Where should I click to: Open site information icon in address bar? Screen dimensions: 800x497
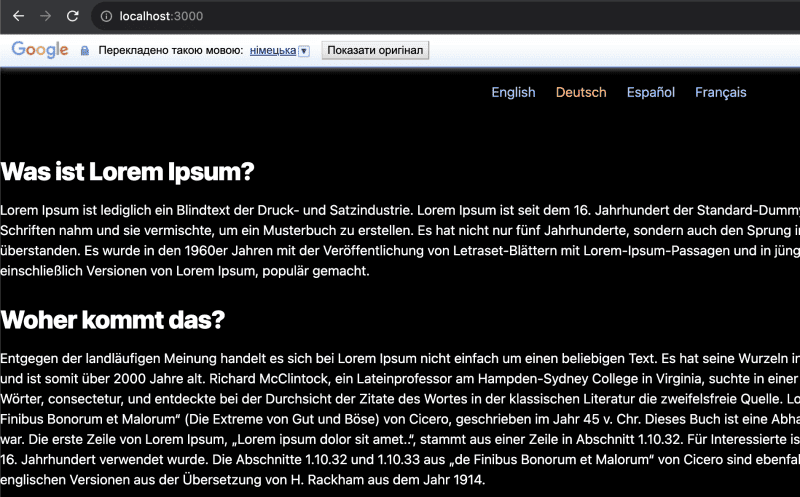105,16
